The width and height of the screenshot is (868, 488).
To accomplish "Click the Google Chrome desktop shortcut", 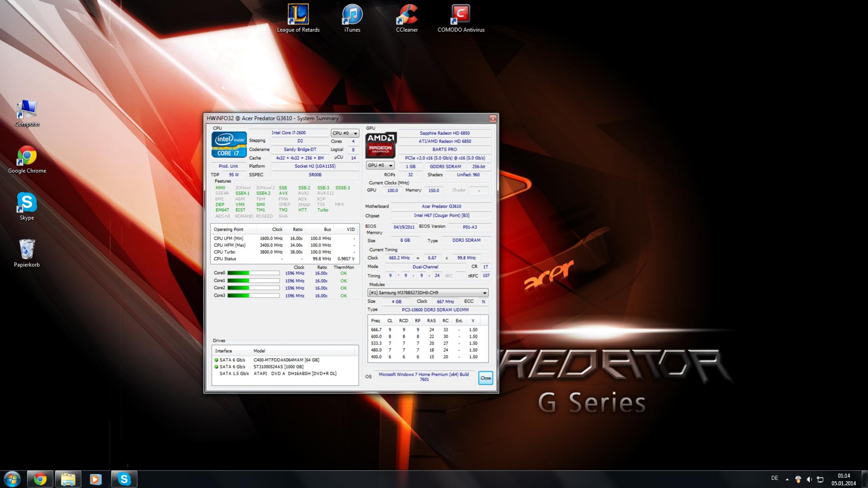I will click(x=27, y=160).
